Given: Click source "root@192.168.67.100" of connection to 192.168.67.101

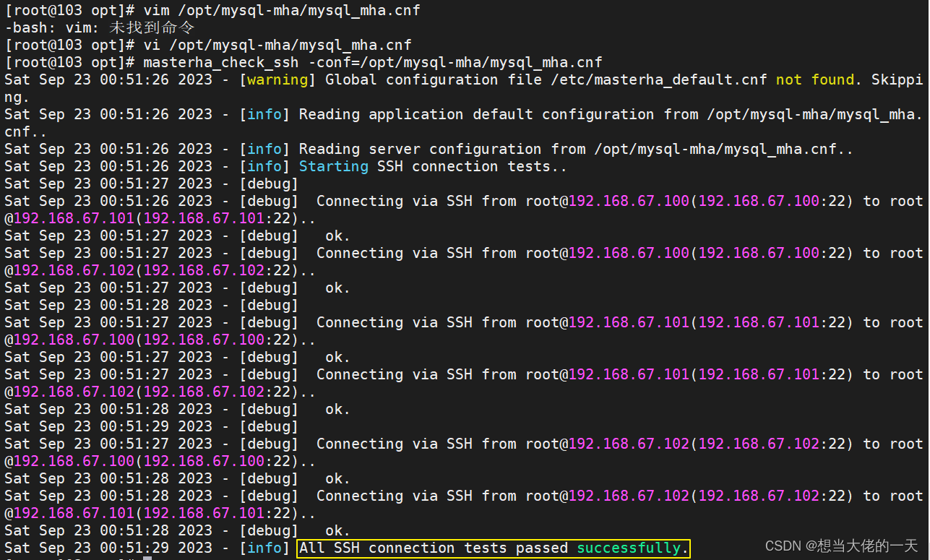Looking at the screenshot, I should tap(608, 202).
